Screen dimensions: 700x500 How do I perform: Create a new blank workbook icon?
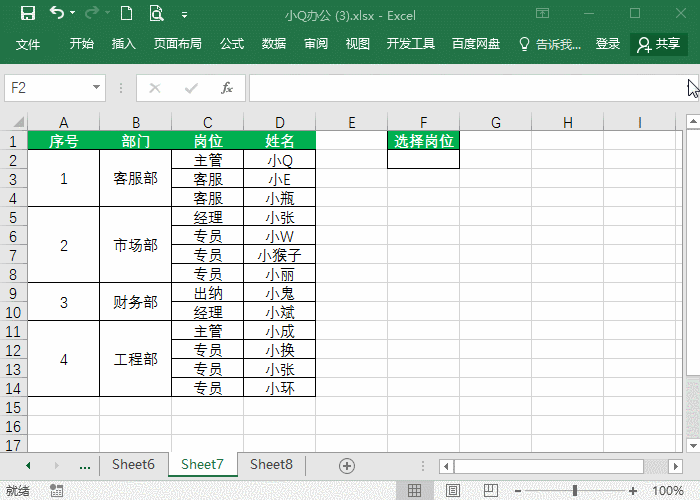[127, 13]
